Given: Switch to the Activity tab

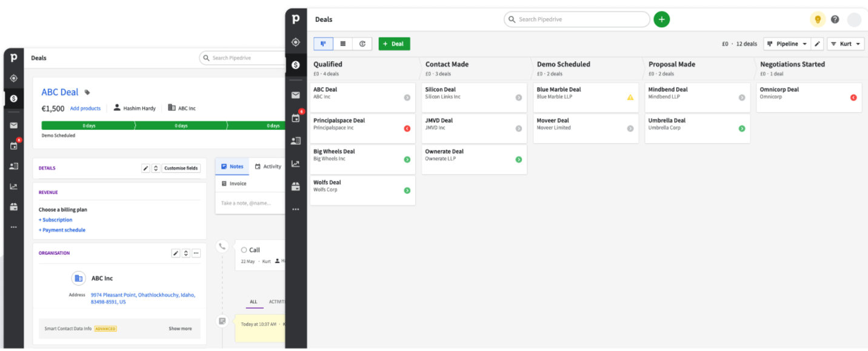Looking at the screenshot, I should click(x=269, y=166).
